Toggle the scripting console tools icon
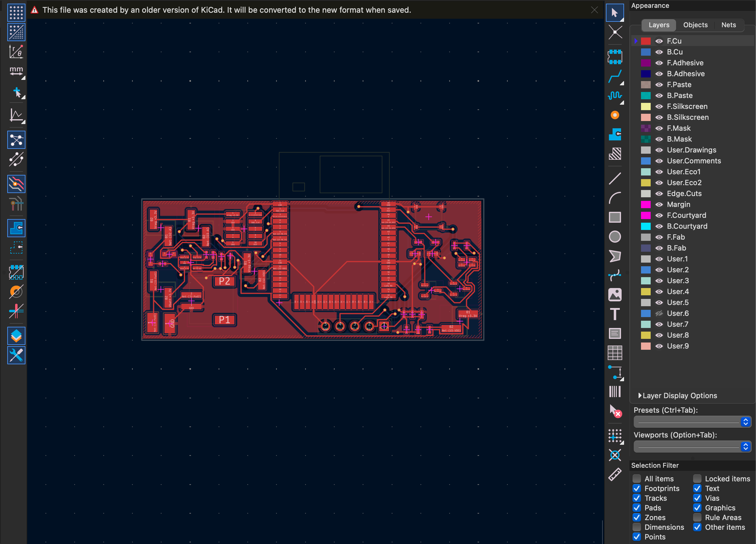The height and width of the screenshot is (544, 756). (16, 355)
